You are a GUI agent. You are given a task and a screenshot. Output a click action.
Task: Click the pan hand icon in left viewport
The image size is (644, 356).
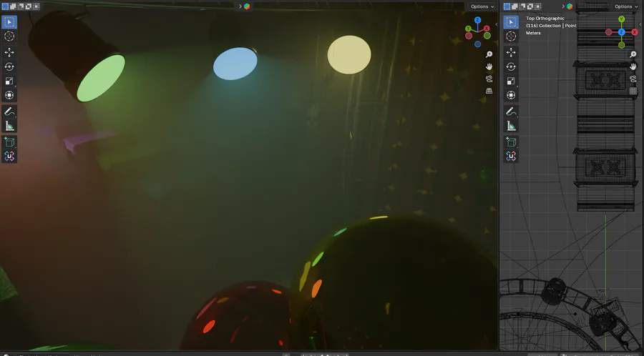click(489, 66)
